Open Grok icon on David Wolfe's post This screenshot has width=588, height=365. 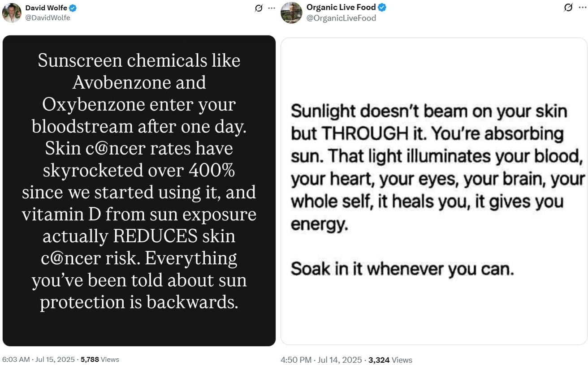[x=259, y=8]
